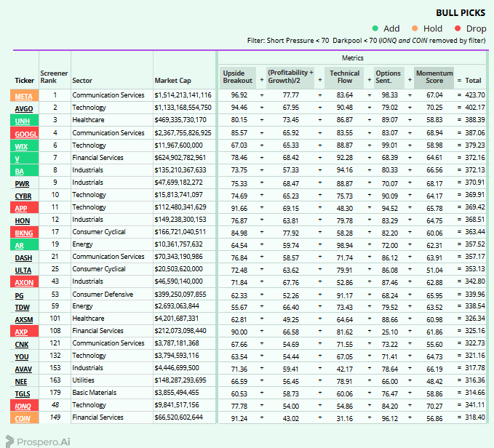Click the Utilities sector cell
The image size is (494, 448).
pos(83,380)
